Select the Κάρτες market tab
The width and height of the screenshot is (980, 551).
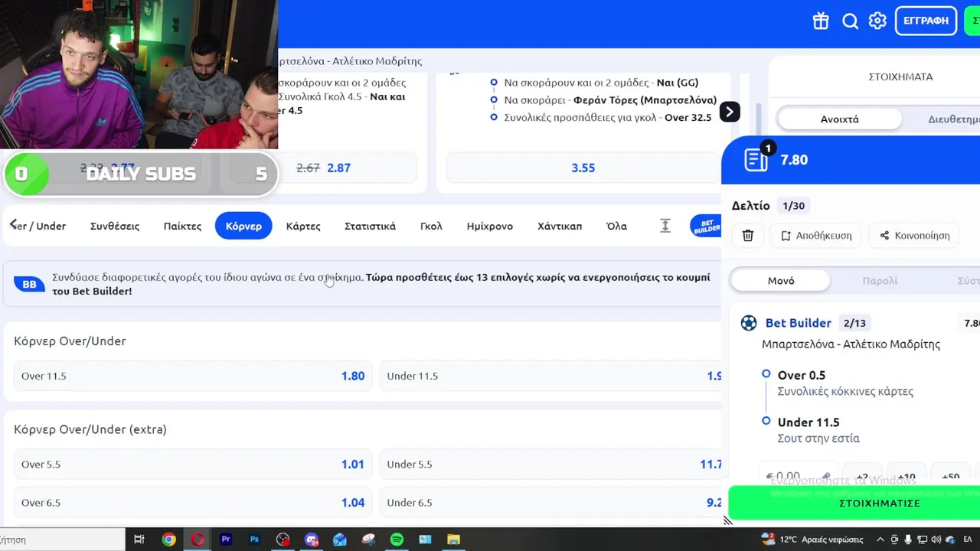click(303, 226)
